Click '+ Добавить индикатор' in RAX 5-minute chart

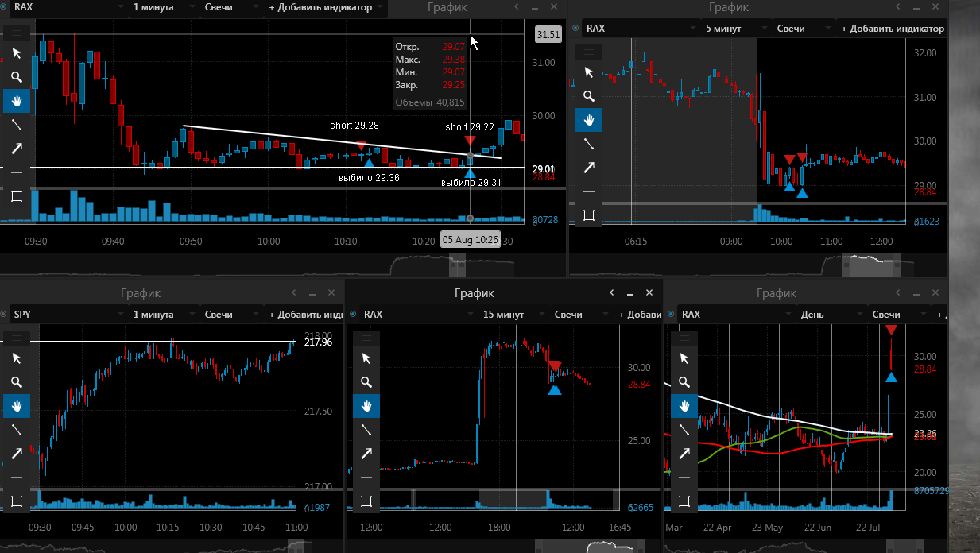coord(893,29)
